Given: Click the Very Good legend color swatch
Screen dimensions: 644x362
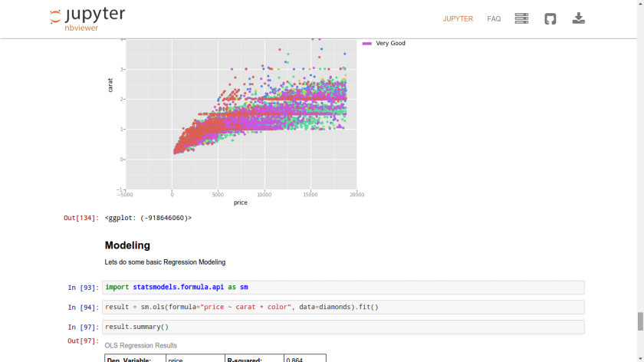Looking at the screenshot, I should click(366, 44).
